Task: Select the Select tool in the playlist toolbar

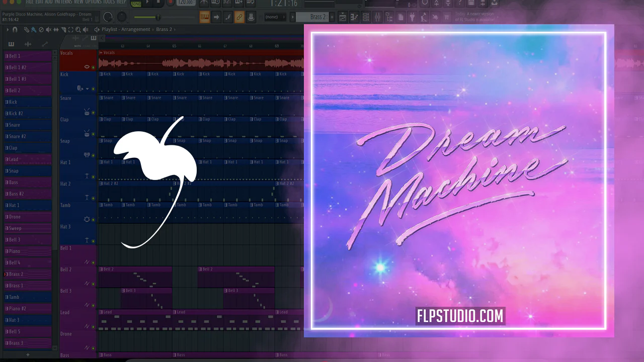Action: 70,30
